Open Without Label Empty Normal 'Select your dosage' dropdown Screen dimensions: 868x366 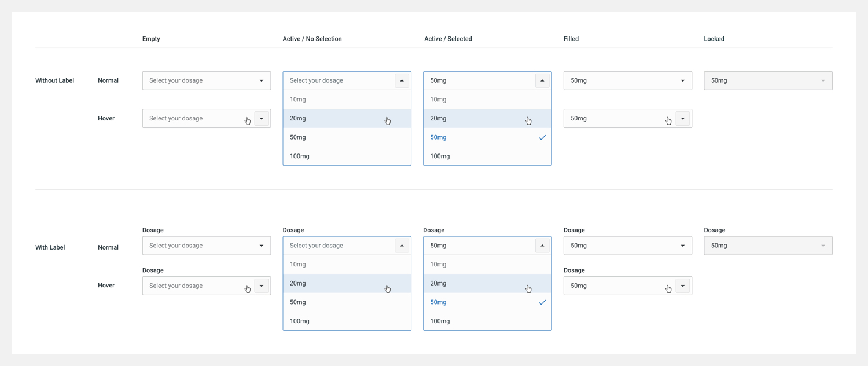click(207, 80)
